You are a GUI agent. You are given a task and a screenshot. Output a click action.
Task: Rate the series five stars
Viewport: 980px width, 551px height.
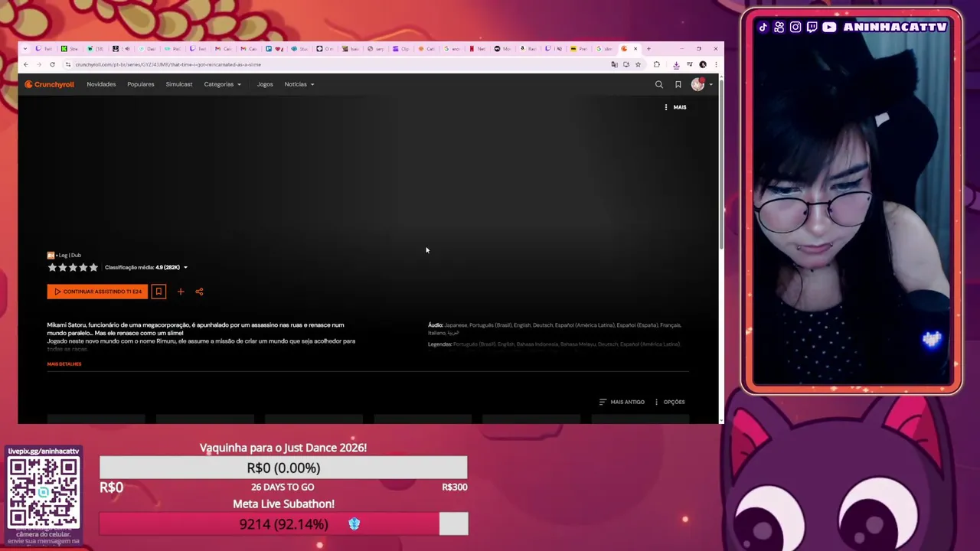[93, 267]
